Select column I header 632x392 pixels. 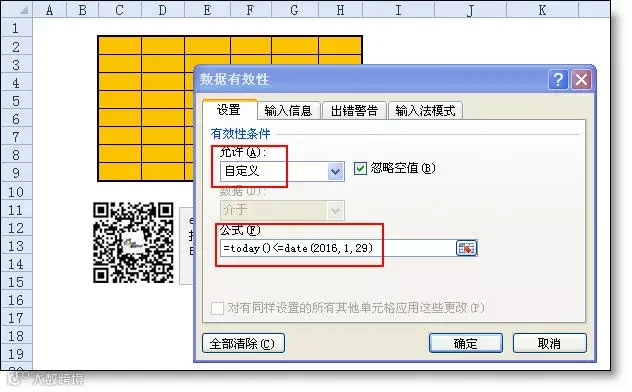pyautogui.click(x=398, y=9)
